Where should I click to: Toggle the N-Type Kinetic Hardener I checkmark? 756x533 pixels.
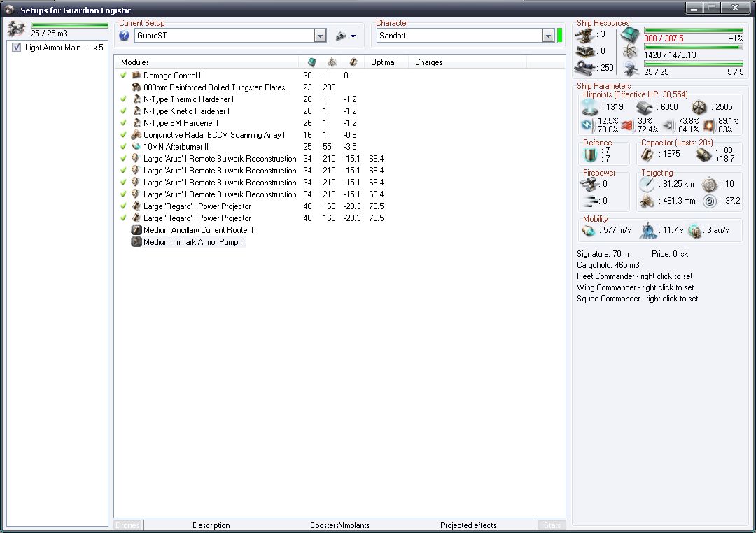(123, 111)
